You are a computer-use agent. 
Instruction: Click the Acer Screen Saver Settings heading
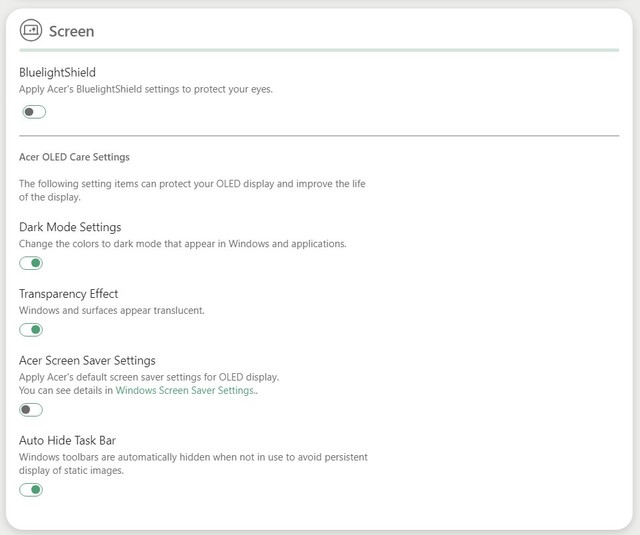click(x=87, y=360)
